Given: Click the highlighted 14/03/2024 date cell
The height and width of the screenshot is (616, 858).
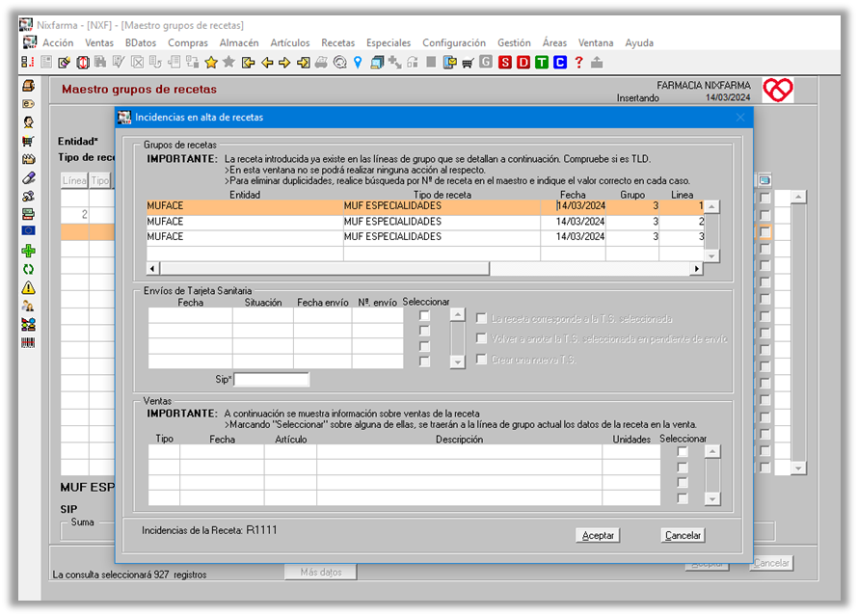Looking at the screenshot, I should click(573, 206).
